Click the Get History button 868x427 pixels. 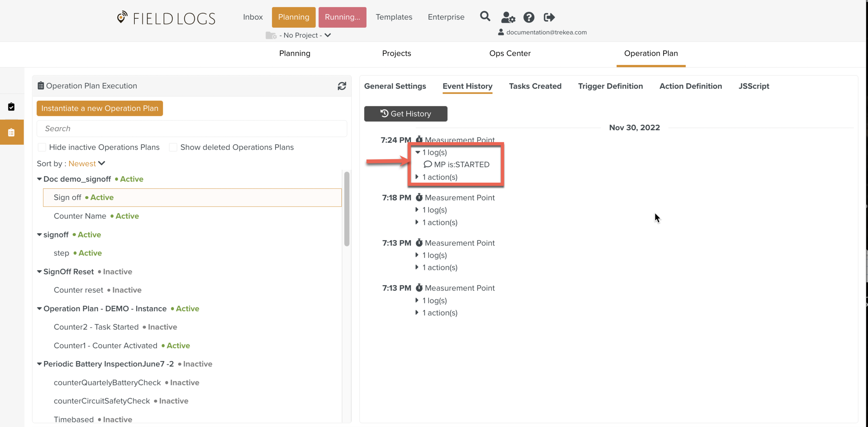[406, 114]
